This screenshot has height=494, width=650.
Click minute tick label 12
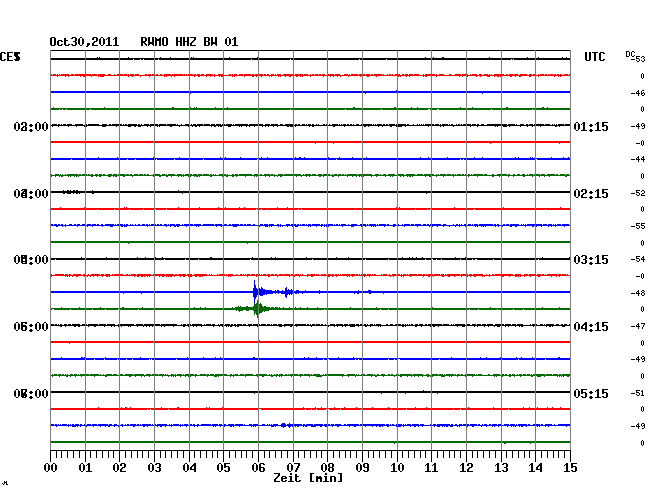pyautogui.click(x=466, y=468)
